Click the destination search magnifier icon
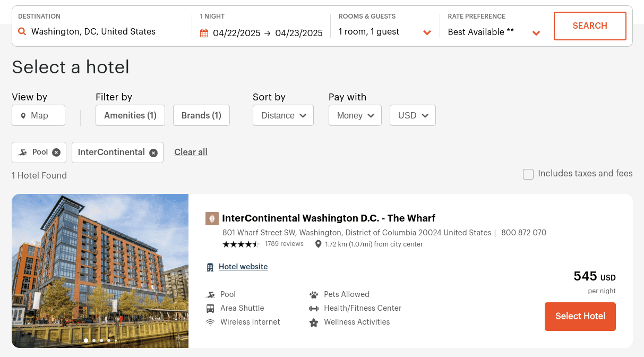The height and width of the screenshot is (357, 644). pos(22,32)
